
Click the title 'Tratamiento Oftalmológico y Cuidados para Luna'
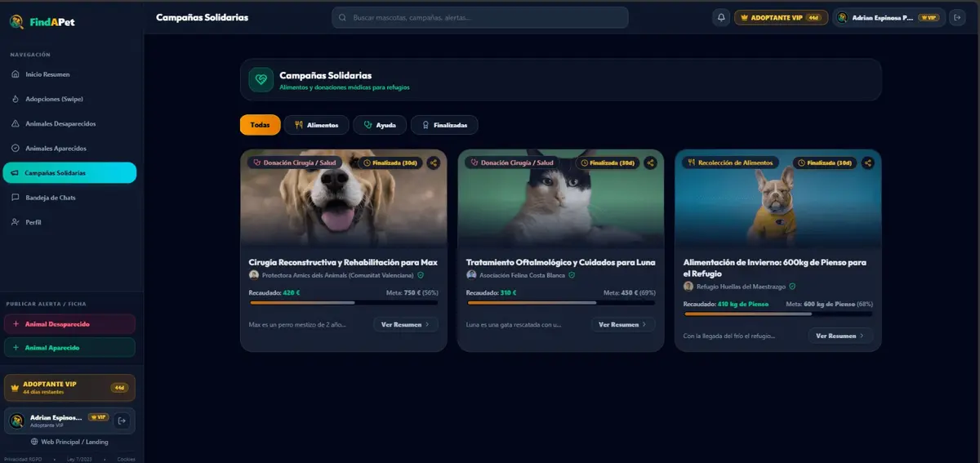pyautogui.click(x=561, y=262)
